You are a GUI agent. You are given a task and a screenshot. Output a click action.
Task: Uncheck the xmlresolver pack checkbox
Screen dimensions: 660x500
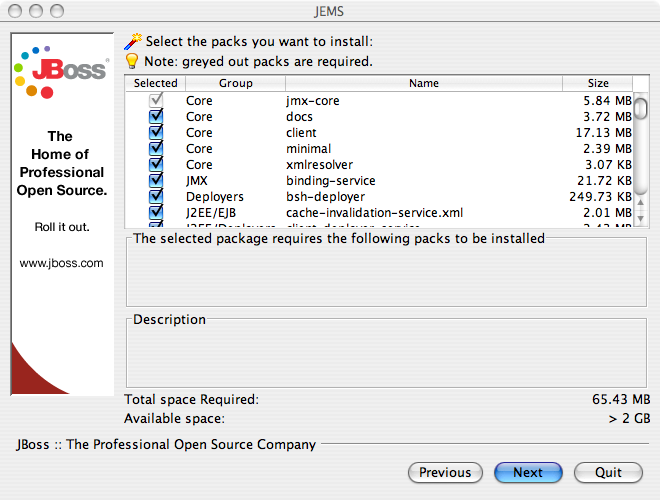[156, 164]
